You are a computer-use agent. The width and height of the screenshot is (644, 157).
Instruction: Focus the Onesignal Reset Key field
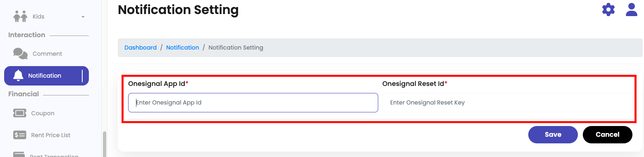tap(507, 102)
